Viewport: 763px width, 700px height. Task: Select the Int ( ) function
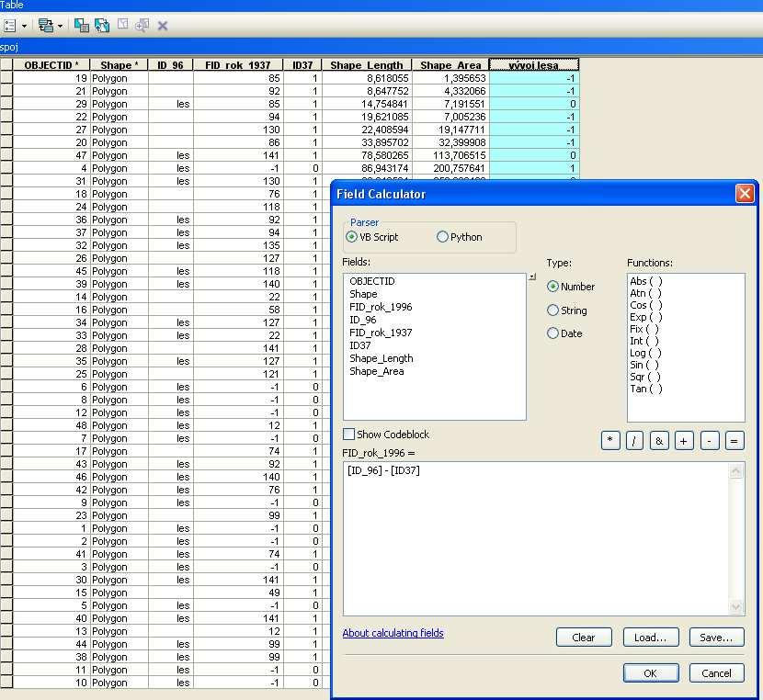(644, 341)
